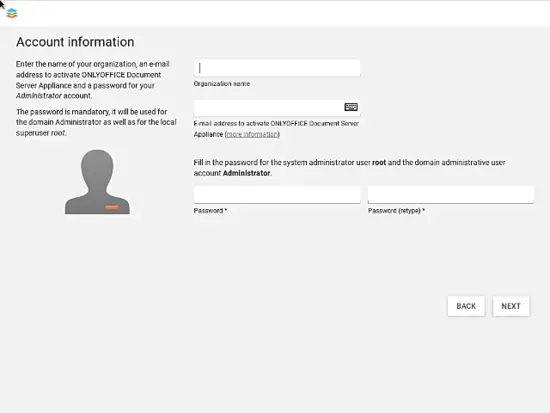Screen dimensions: 550x413
Task: Proceed with the NEXT button
Action: (x=511, y=306)
